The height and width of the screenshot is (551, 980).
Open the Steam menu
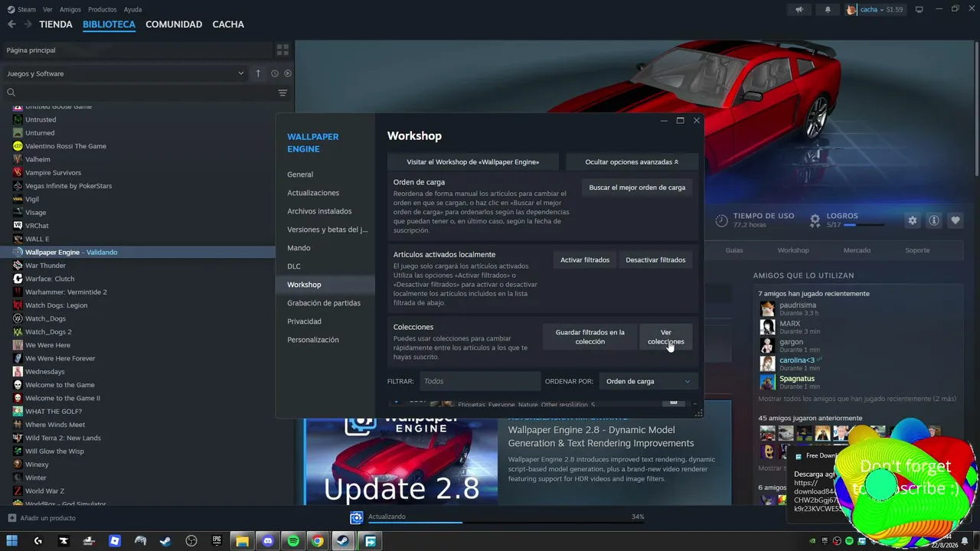click(x=26, y=9)
